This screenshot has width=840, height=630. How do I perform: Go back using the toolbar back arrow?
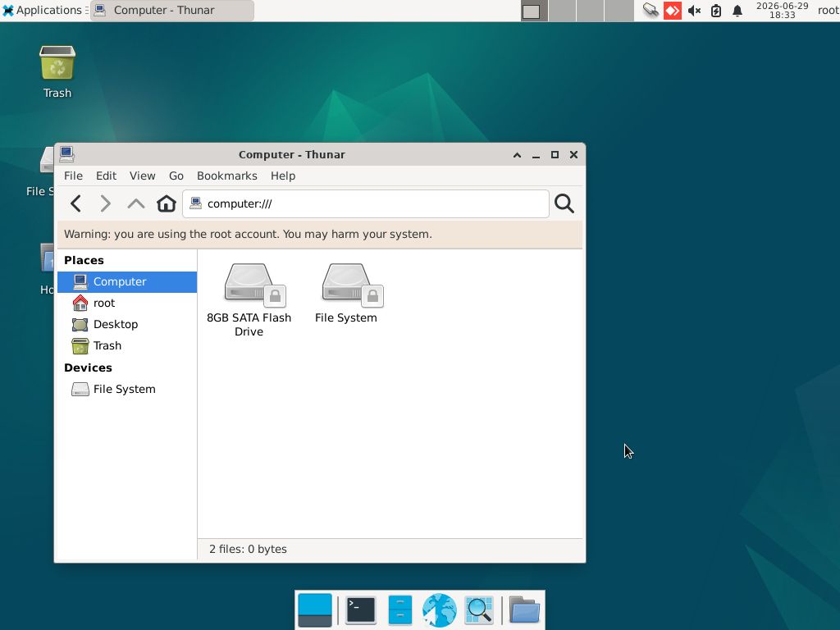(x=76, y=203)
